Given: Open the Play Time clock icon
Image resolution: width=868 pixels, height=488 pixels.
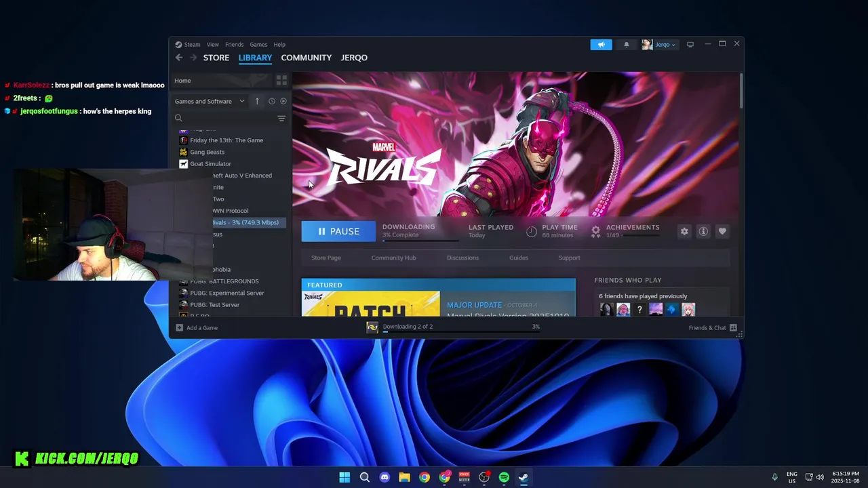Looking at the screenshot, I should (x=532, y=231).
